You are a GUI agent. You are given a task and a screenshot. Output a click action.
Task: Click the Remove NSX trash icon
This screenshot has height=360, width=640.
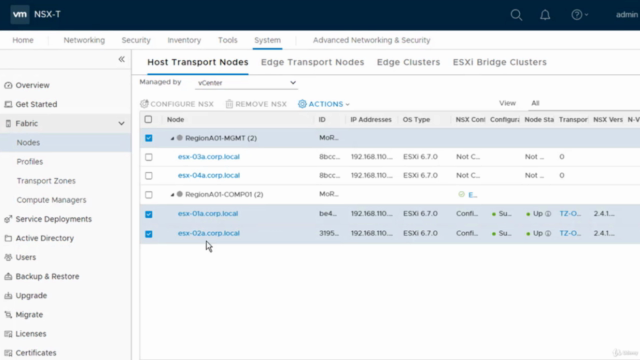tap(229, 104)
